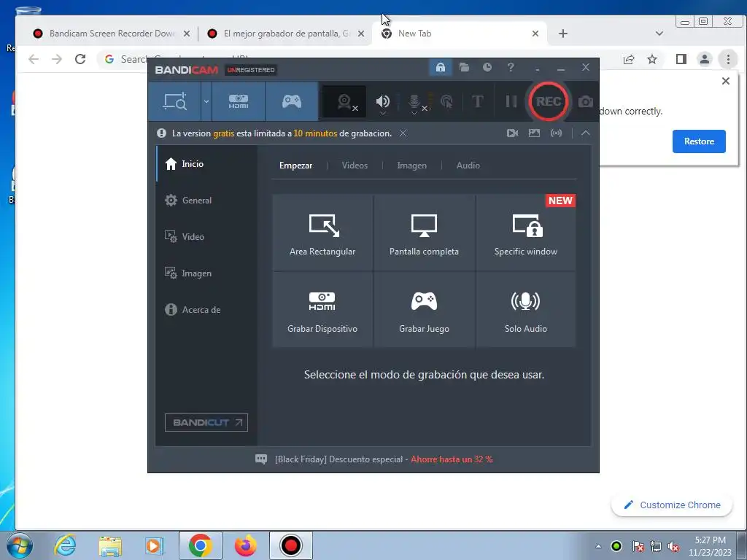747x560 pixels.
Task: Choose Solo Audio mode
Action: point(525,309)
